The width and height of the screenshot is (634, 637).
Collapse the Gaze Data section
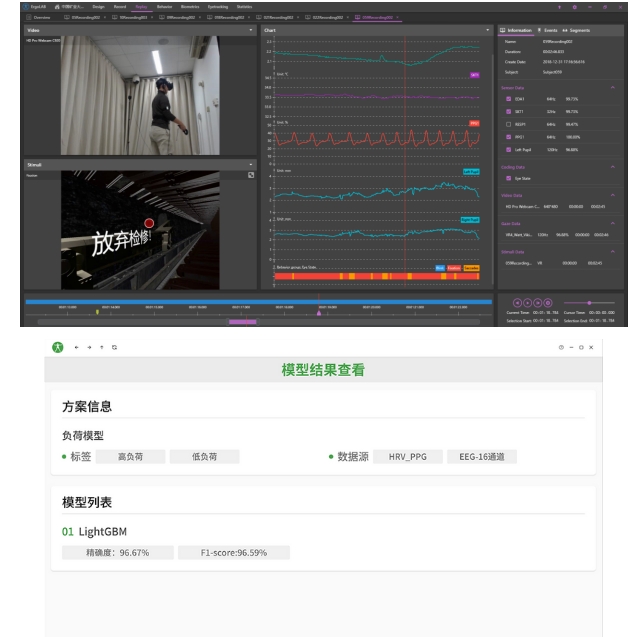click(612, 223)
